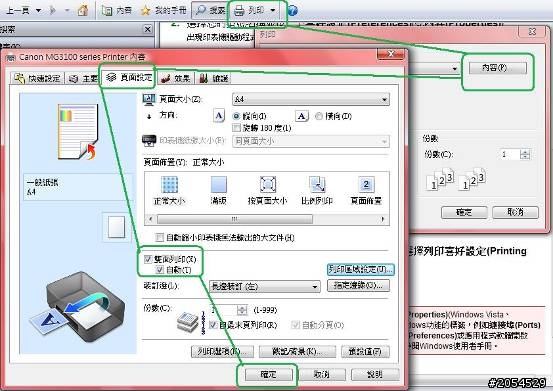This screenshot has height=391, width=553.
Task: Click 取消 in Canon printer dialog
Action: tap(322, 374)
